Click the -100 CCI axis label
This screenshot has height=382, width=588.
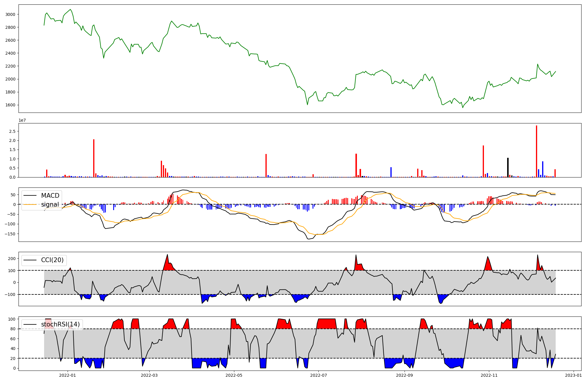tap(10, 294)
